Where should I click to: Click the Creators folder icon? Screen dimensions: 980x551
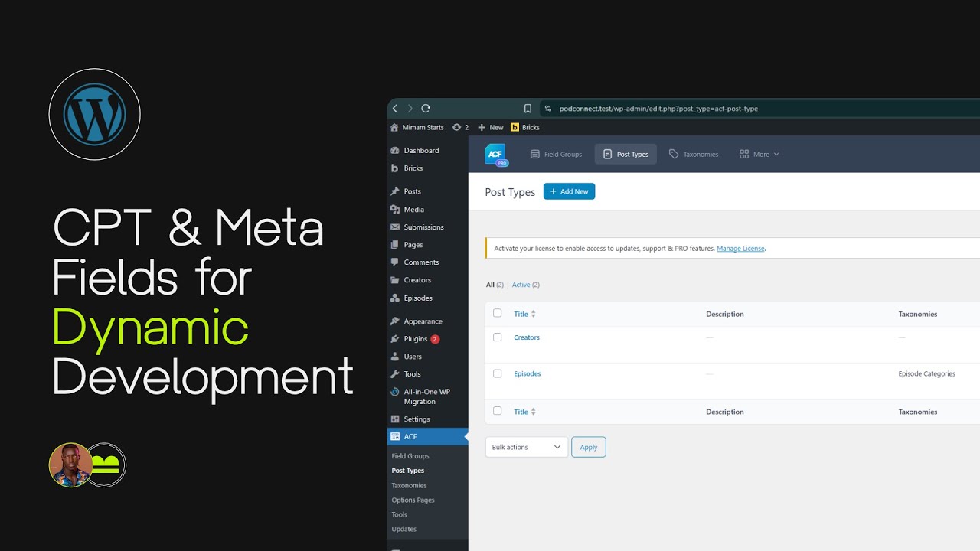(x=395, y=280)
